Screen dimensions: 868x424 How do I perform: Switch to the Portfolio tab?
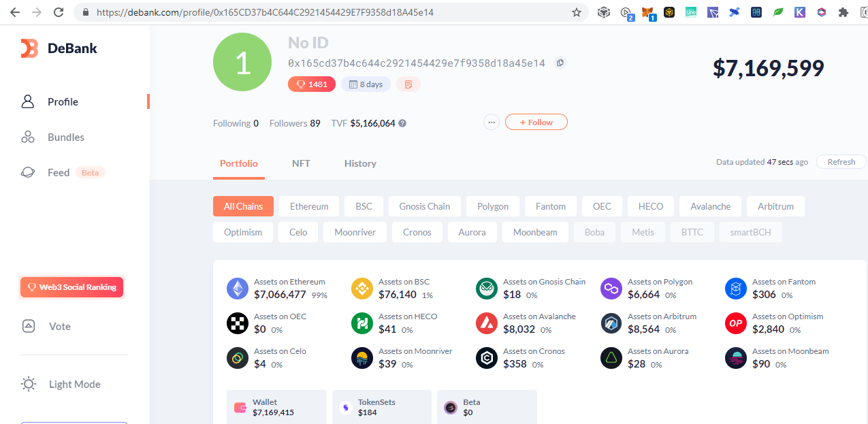click(239, 163)
